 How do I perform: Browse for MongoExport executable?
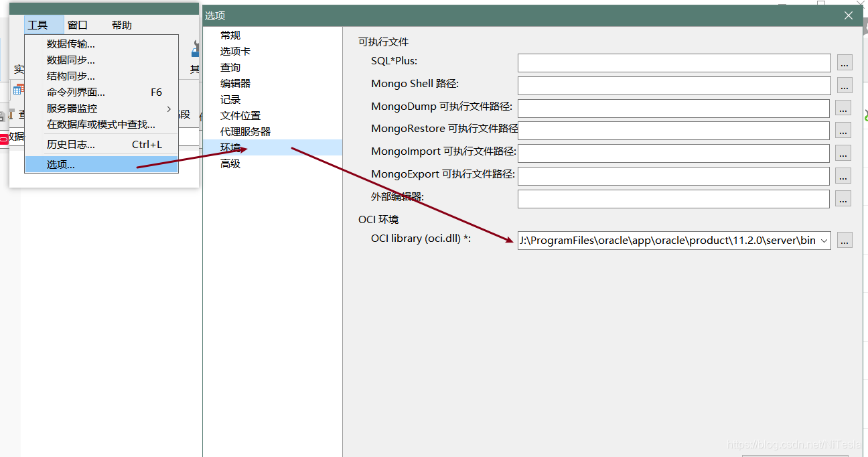tap(843, 176)
